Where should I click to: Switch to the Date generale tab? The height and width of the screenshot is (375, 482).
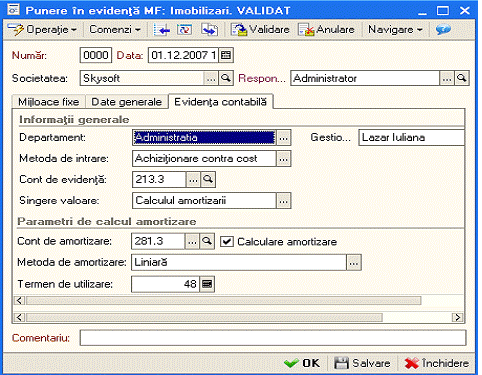coord(127,102)
